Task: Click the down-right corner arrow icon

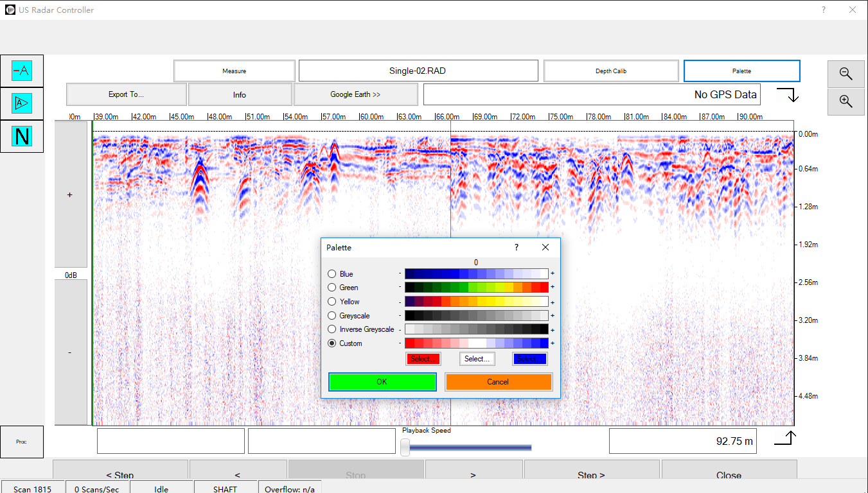Action: pyautogui.click(x=787, y=95)
